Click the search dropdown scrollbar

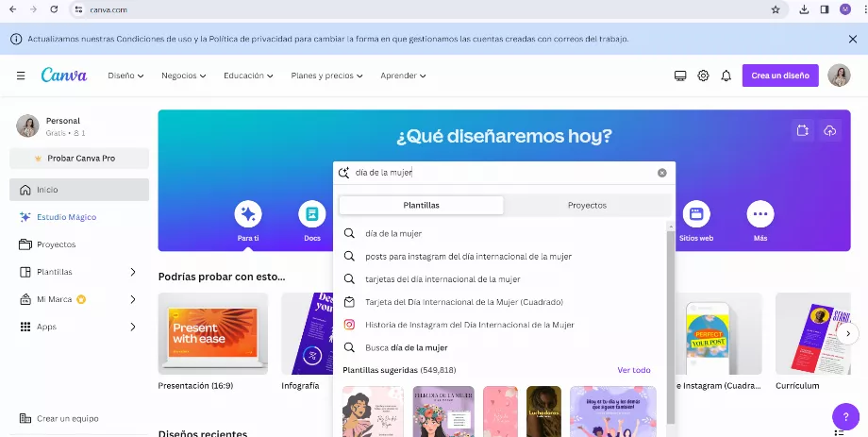tap(671, 327)
